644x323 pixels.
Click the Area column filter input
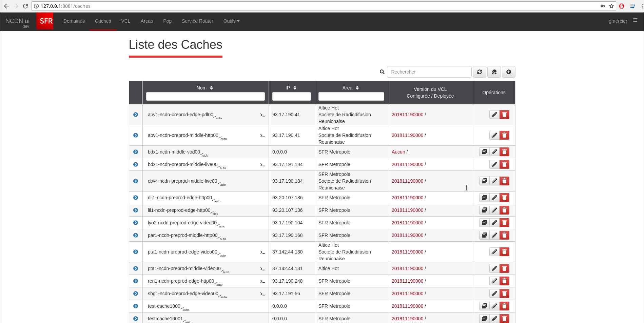tap(351, 97)
